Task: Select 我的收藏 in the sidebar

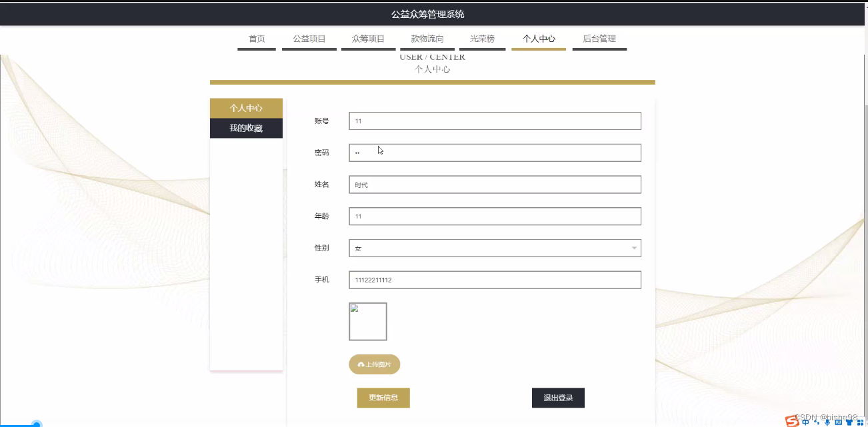Action: click(246, 129)
